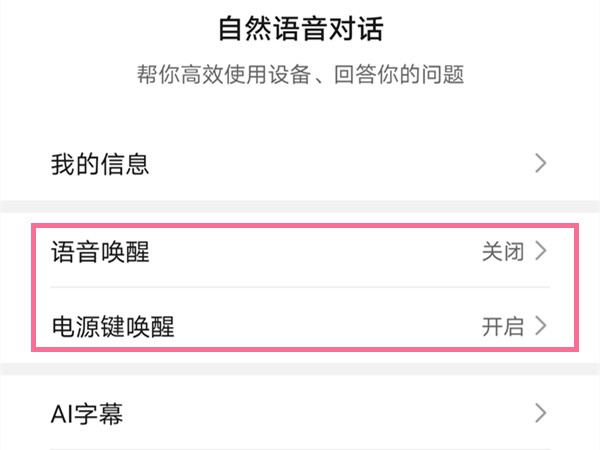Click the pink highlight box's top border
This screenshot has height=450, width=600.
[300, 225]
